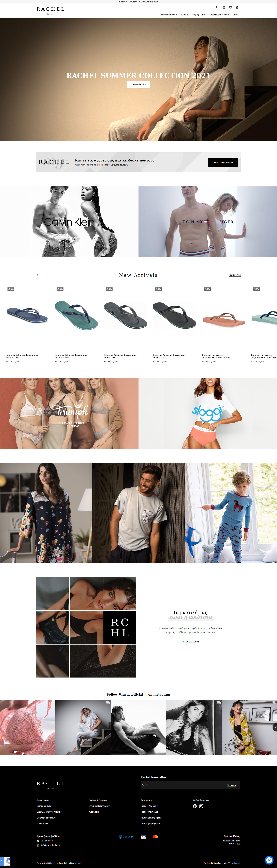Screen dimensions: 277x868
Task: Show next New Arrivals with right arrow
Action: click(x=46, y=275)
